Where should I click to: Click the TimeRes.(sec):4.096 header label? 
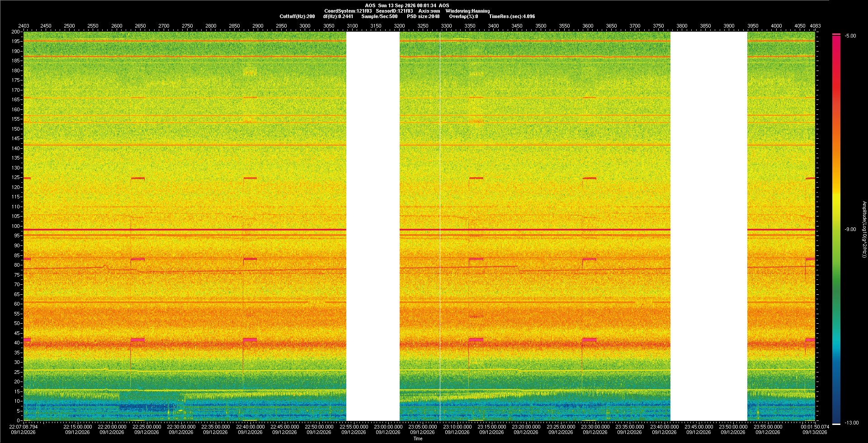512,16
